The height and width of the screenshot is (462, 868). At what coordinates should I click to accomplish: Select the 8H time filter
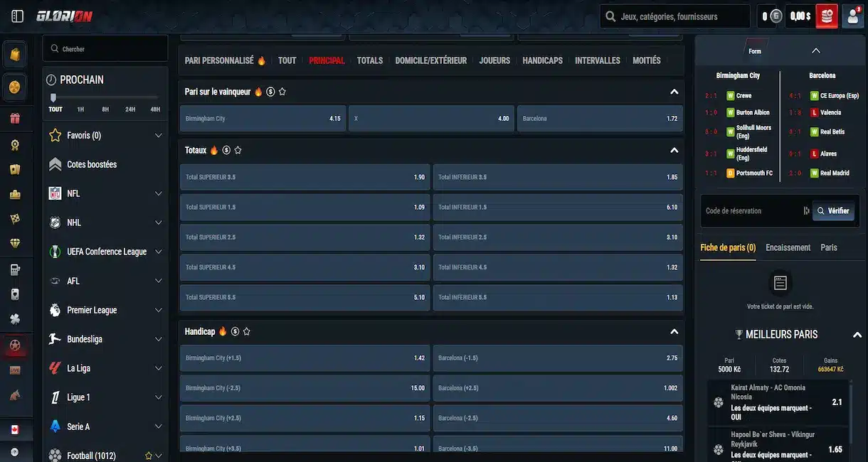[105, 109]
